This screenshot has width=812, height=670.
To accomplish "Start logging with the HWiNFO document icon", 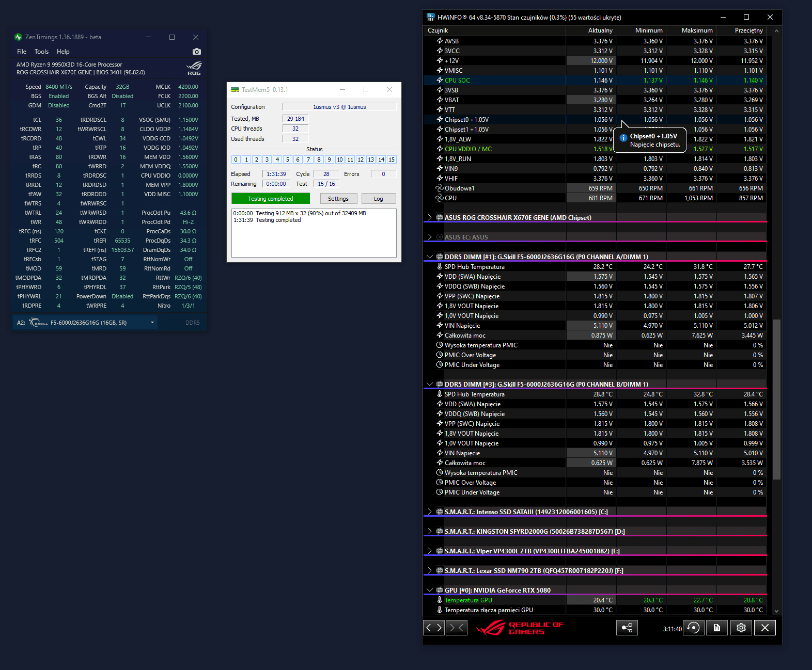I will tap(717, 628).
